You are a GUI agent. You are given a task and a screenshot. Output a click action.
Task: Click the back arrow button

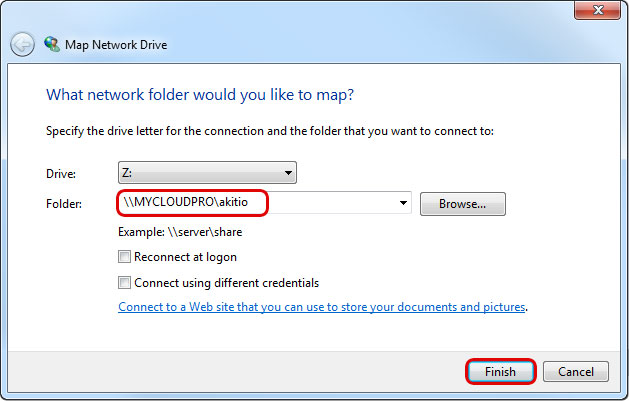pos(22,45)
